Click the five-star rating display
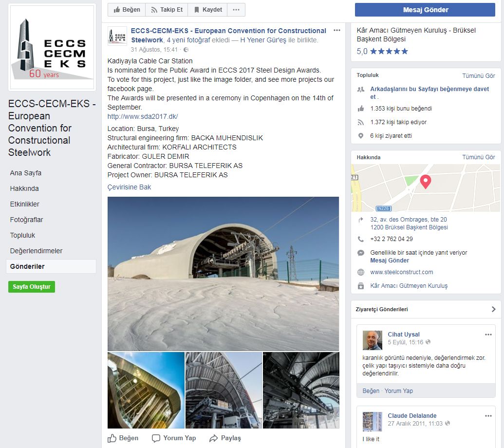Viewport: 504px width, 448px height. 389,51
